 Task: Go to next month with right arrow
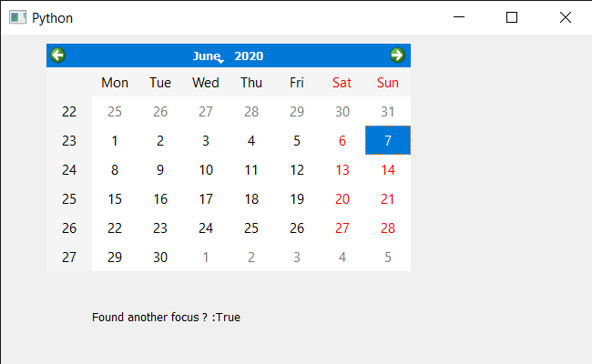click(397, 56)
